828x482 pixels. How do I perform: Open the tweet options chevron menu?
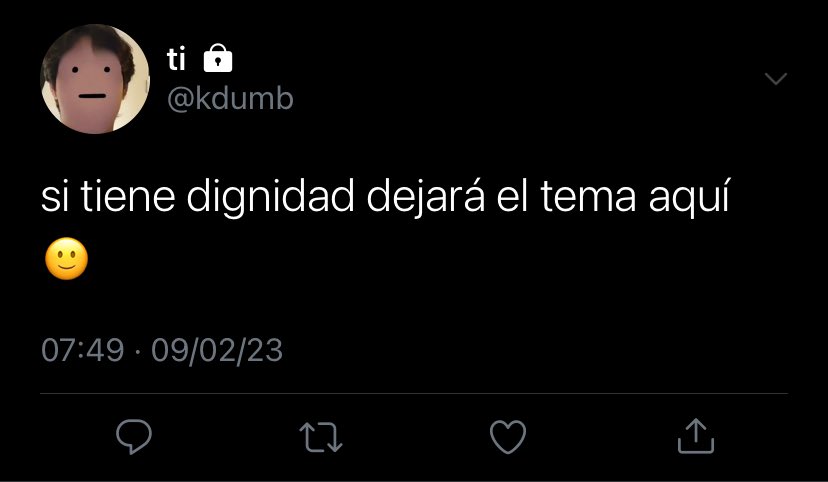point(776,79)
